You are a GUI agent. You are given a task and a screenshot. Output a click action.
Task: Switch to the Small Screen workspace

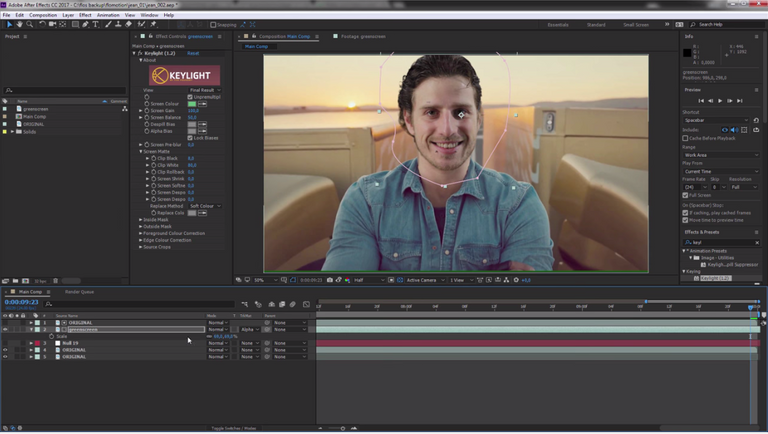(x=636, y=25)
